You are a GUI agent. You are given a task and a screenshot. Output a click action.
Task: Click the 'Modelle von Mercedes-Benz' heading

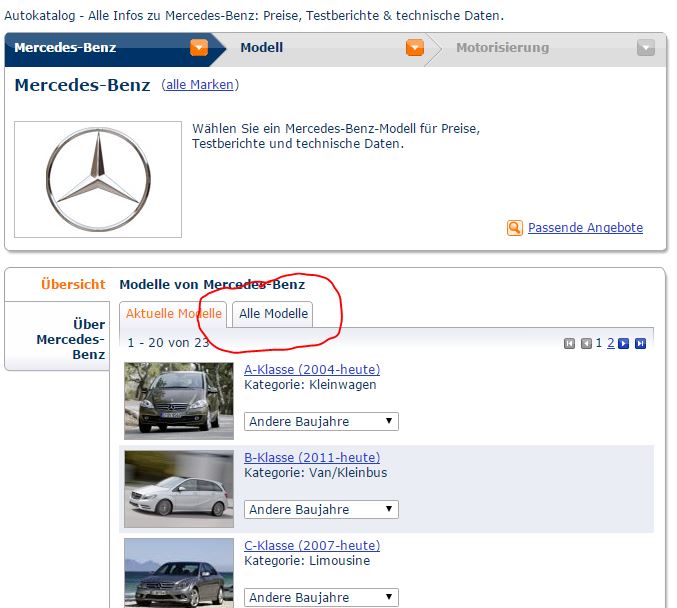pos(212,285)
